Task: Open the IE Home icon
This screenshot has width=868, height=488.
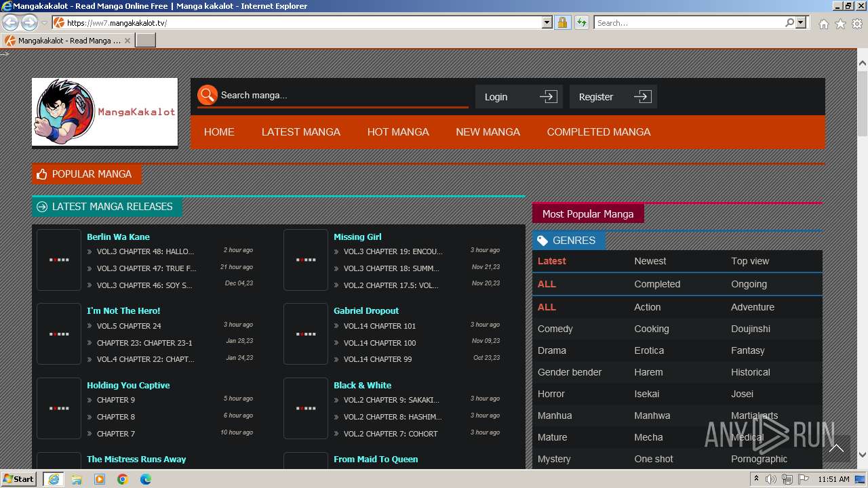Action: coord(823,24)
